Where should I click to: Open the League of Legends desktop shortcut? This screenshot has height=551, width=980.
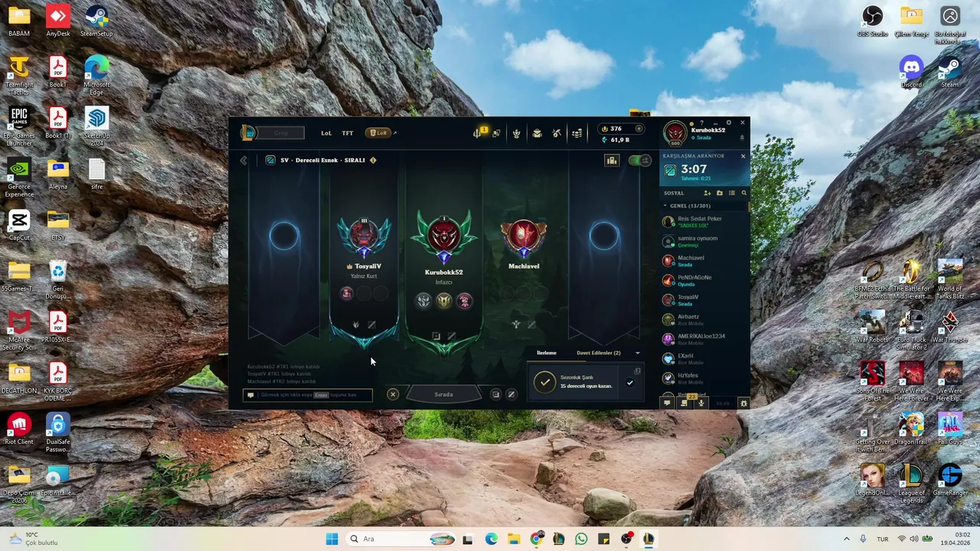pos(911,482)
